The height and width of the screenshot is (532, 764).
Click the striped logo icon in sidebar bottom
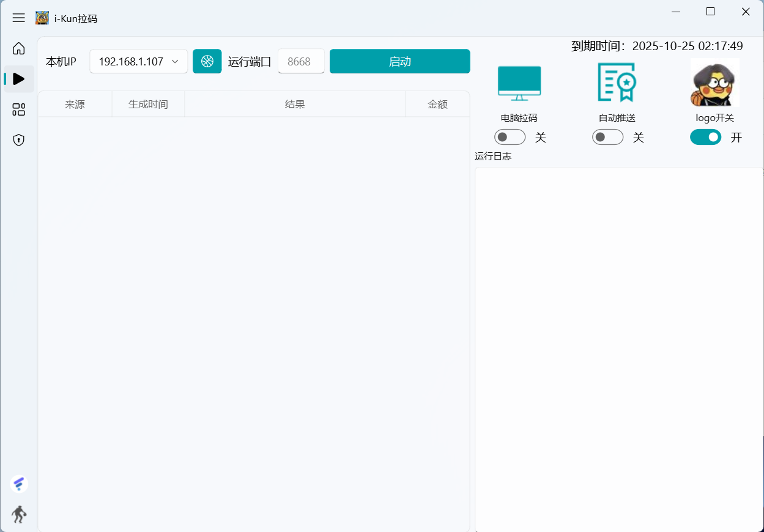point(19,484)
